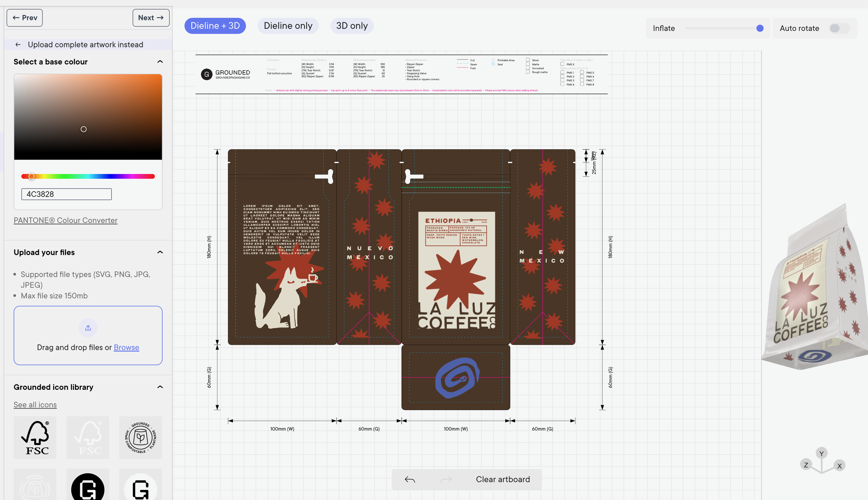Add the black FSC icon to artwork
The image size is (868, 500).
pyautogui.click(x=35, y=437)
